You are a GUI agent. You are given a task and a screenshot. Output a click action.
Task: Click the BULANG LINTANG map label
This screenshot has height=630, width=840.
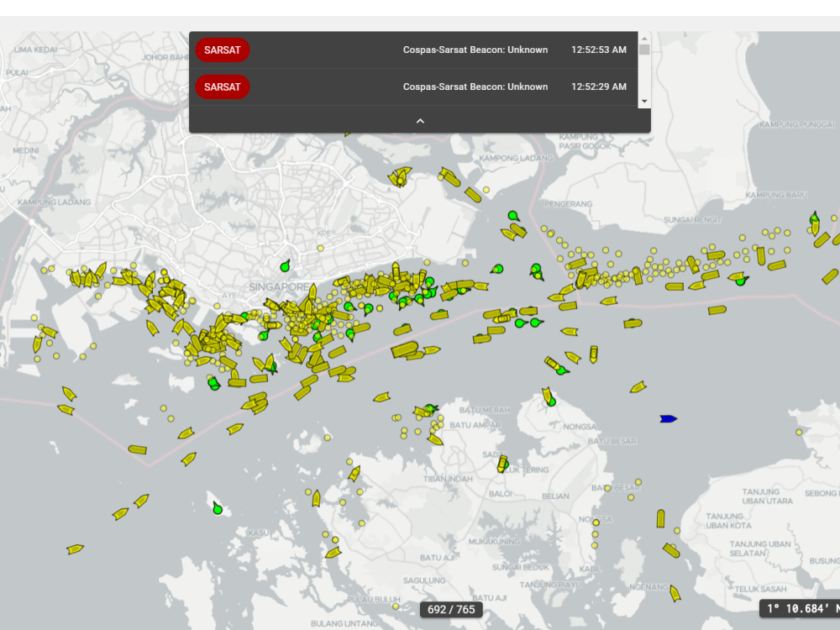pyautogui.click(x=344, y=623)
